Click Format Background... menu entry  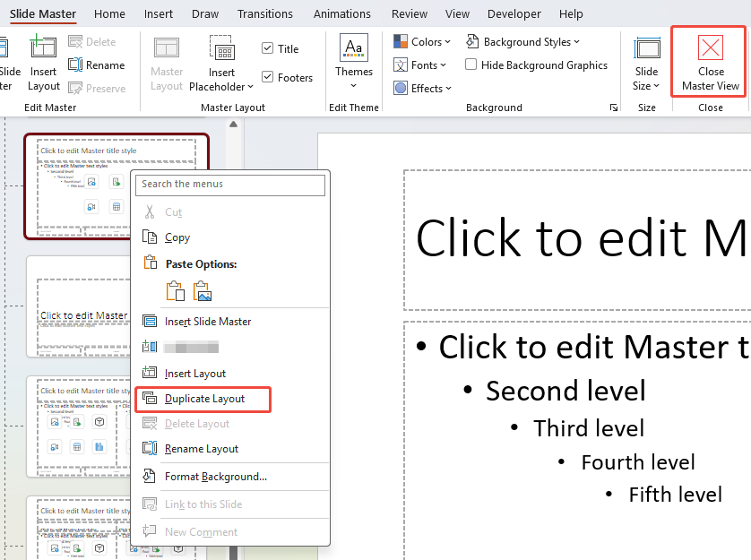[215, 477]
